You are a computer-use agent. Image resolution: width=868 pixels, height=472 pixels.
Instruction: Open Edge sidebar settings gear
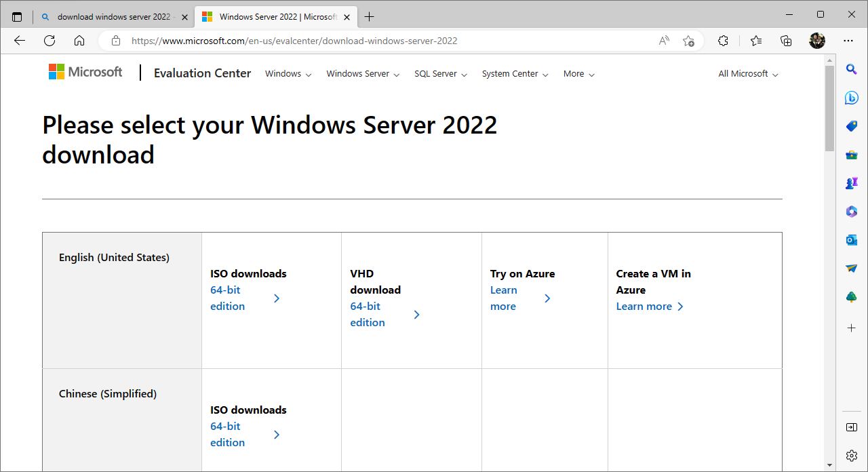point(852,455)
